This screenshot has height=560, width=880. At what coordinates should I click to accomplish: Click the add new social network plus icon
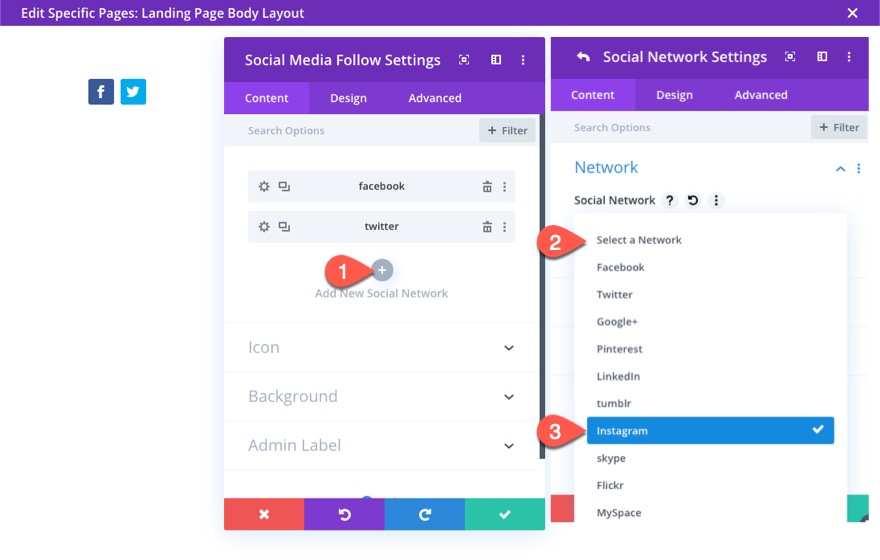pyautogui.click(x=383, y=270)
